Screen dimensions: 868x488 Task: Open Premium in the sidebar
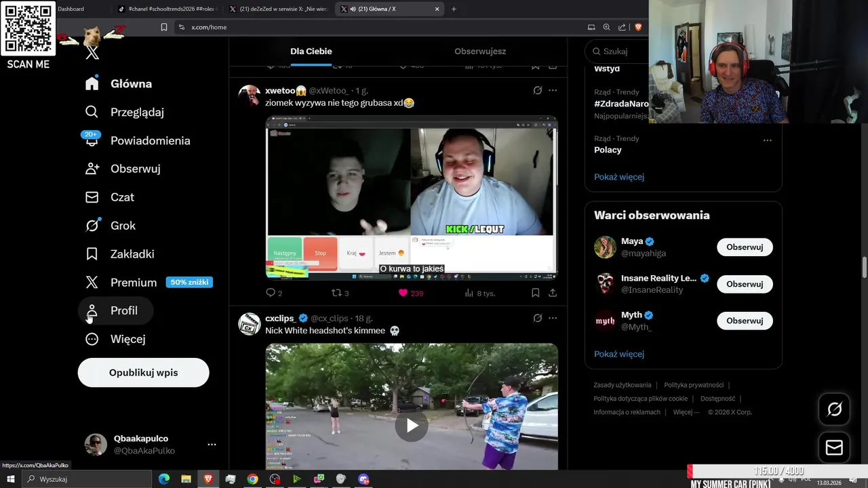pos(149,283)
